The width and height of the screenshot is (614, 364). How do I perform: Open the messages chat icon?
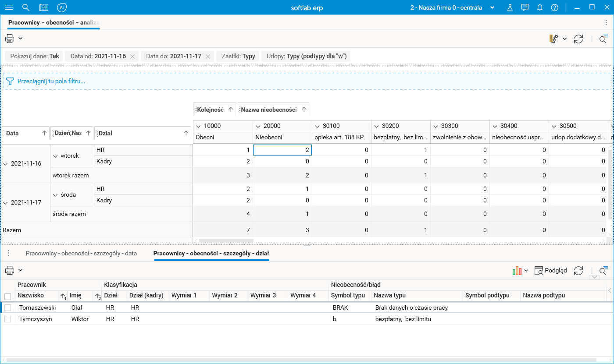point(525,7)
